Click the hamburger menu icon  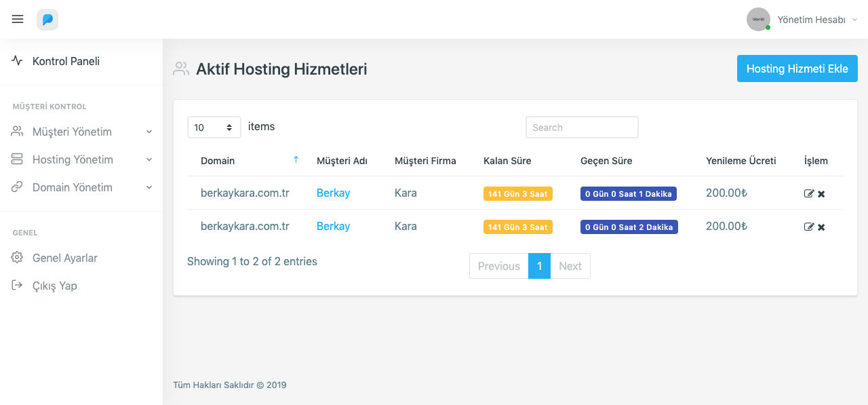18,20
